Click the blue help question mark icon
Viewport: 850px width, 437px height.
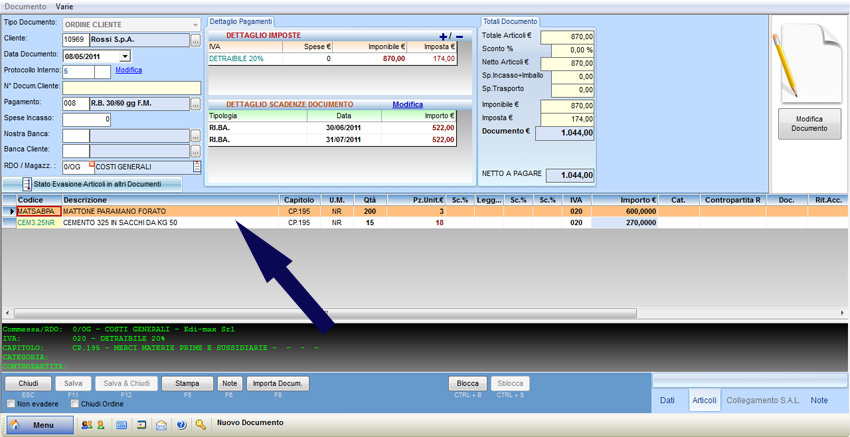(181, 425)
